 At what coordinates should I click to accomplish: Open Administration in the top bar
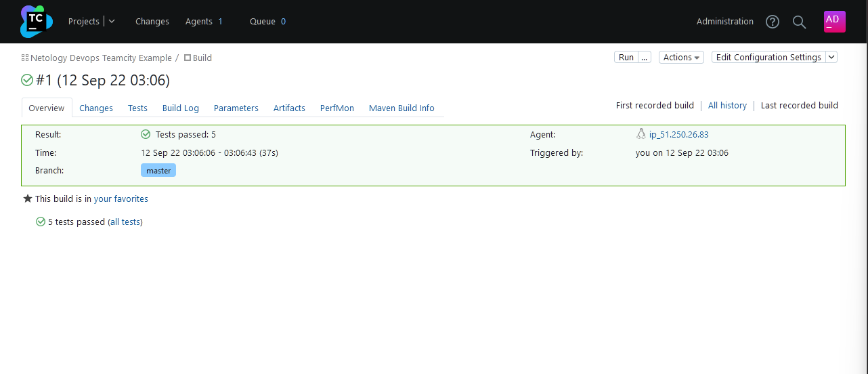(x=724, y=22)
